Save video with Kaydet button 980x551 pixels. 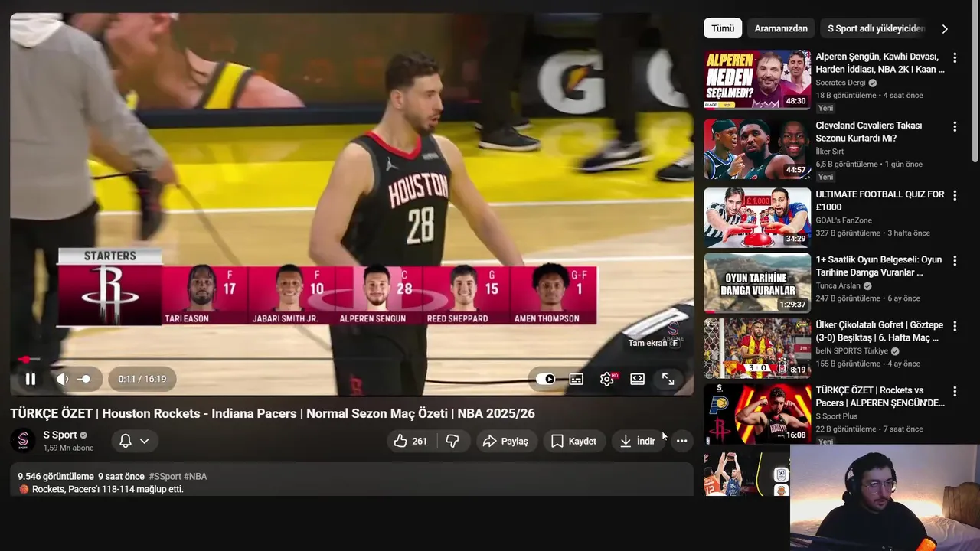(574, 441)
